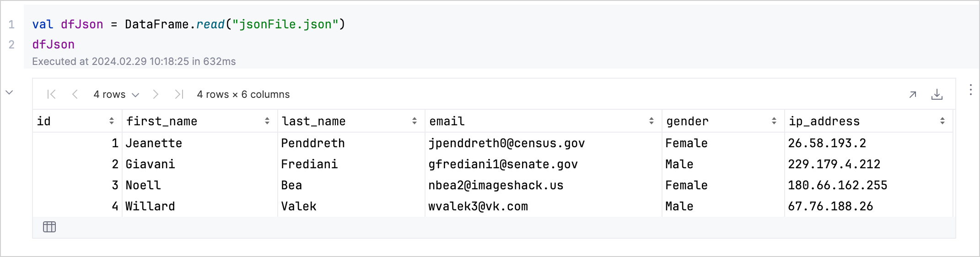Sort the table by id column
Viewport: 980px width, 257px height.
click(112, 121)
